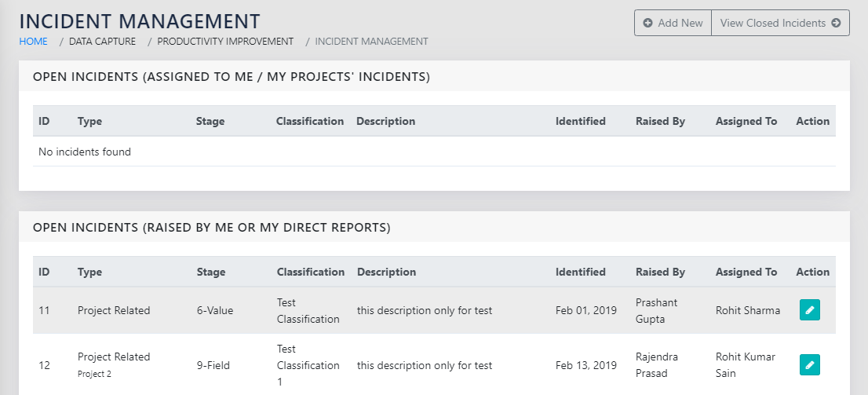The image size is (868, 395).
Task: Click Raised By header in assigned-to-me table
Action: pos(660,121)
